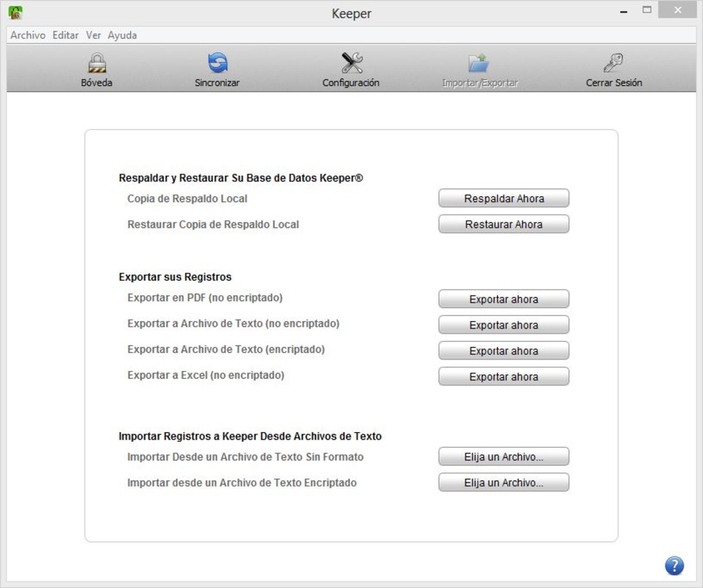Click 'Exportar a Archivo de Texto (no encriptado)' text
Viewport: 703px width, 588px height.
[x=233, y=323]
